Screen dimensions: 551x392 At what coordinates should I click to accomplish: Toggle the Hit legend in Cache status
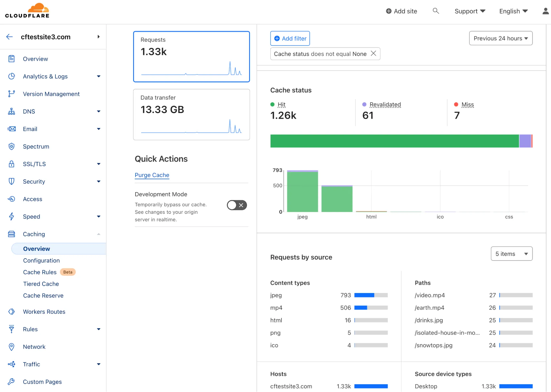[281, 104]
